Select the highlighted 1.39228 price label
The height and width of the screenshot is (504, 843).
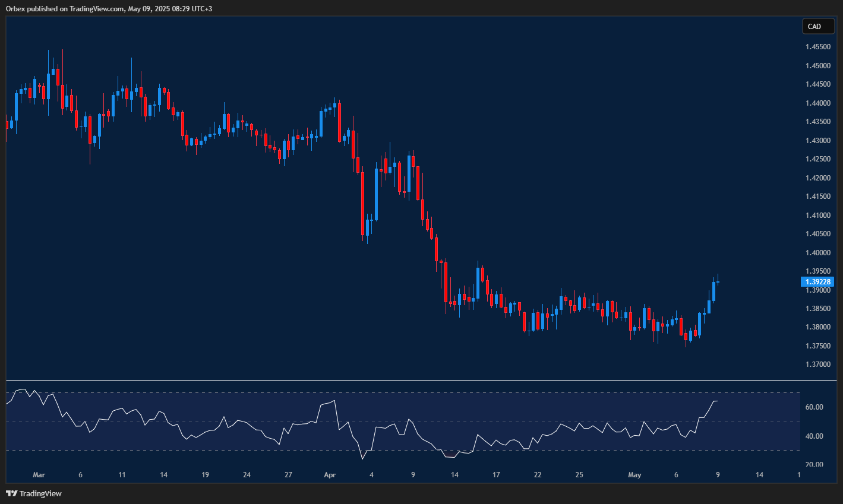click(817, 281)
